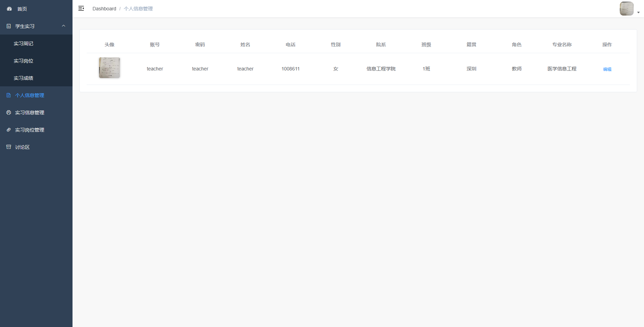Collapse the 学生实习 submenu chevron
Viewport: 644px width, 327px height.
click(x=64, y=26)
